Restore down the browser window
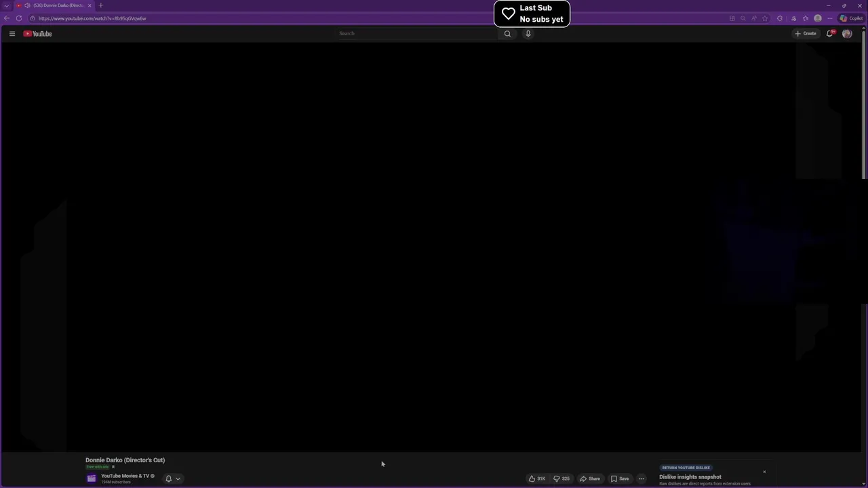This screenshot has height=488, width=868. [844, 5]
